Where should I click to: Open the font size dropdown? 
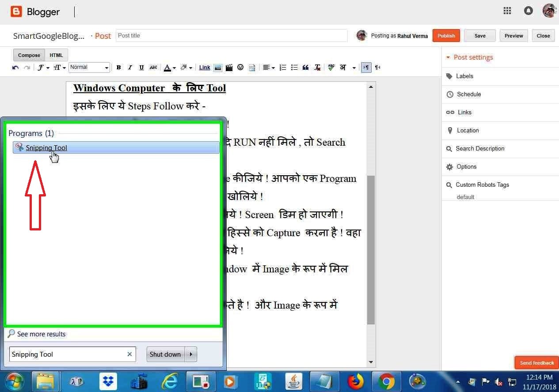click(59, 68)
